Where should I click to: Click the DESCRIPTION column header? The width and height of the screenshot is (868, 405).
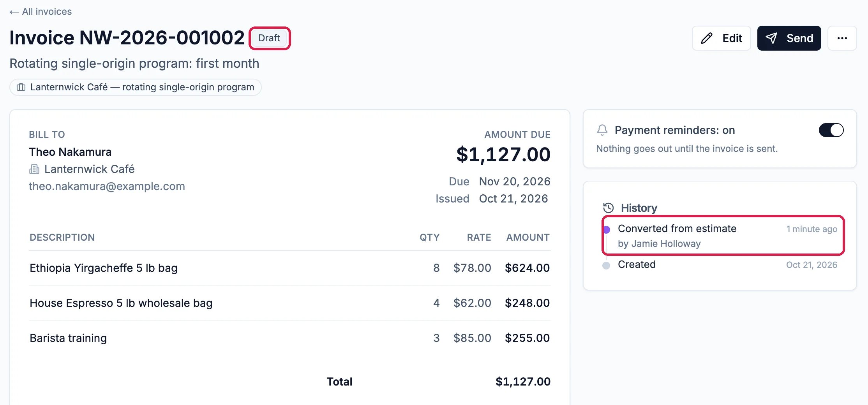62,238
